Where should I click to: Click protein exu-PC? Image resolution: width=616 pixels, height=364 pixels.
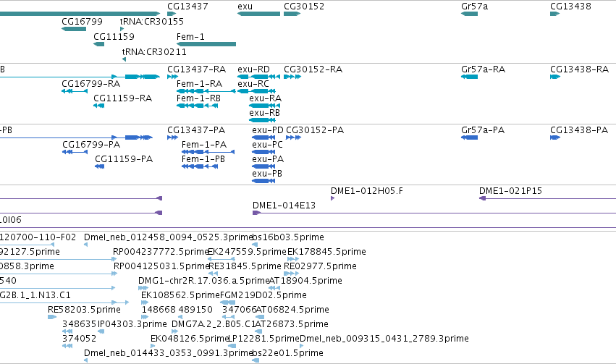(x=268, y=145)
